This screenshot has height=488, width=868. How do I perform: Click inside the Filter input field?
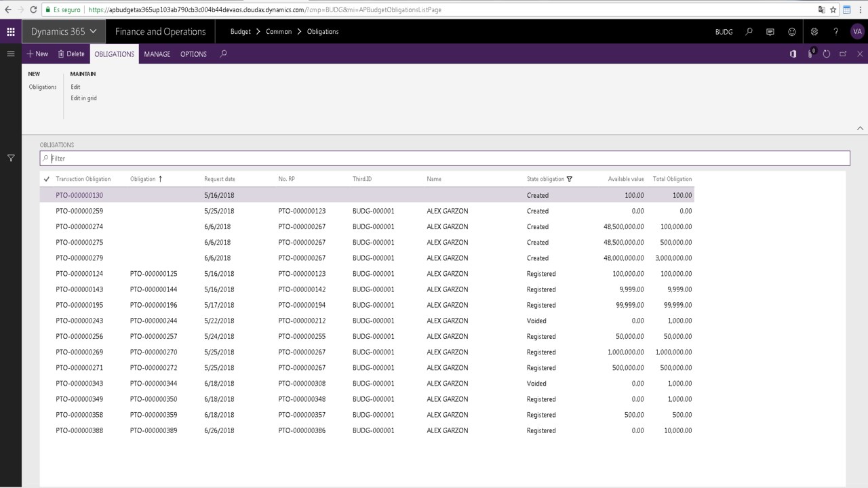[x=445, y=158]
